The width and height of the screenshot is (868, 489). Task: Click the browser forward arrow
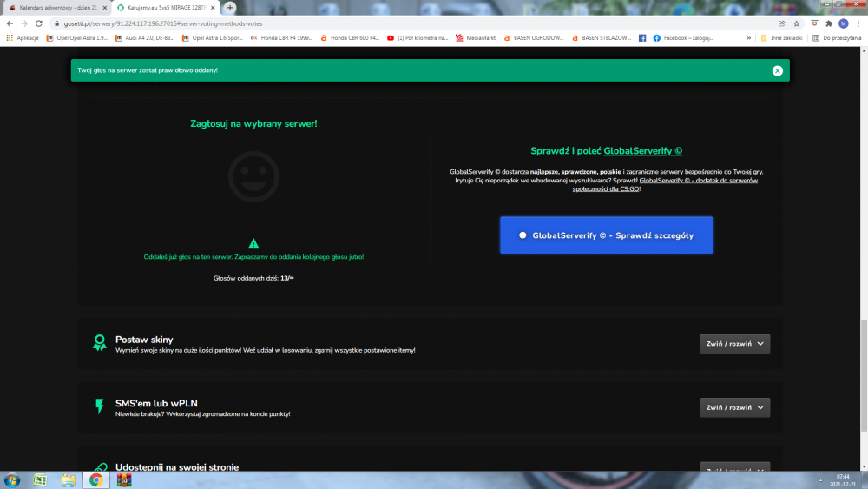click(24, 23)
